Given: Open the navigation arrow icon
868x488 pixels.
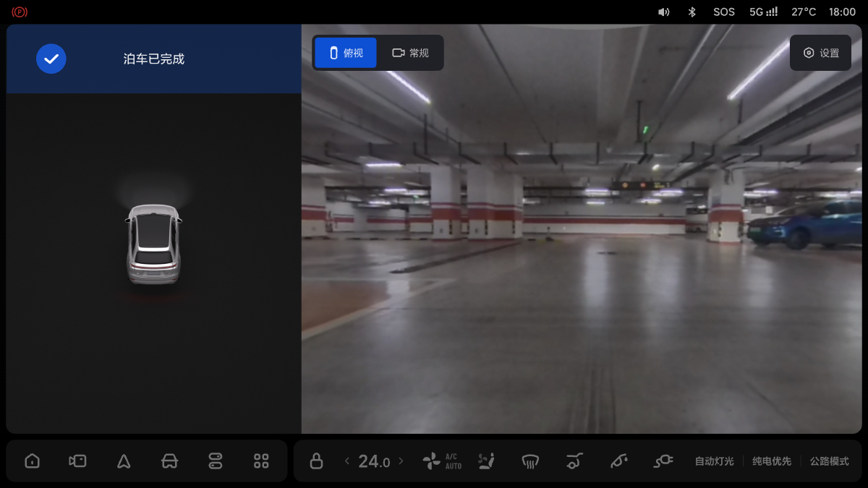Looking at the screenshot, I should coord(124,461).
